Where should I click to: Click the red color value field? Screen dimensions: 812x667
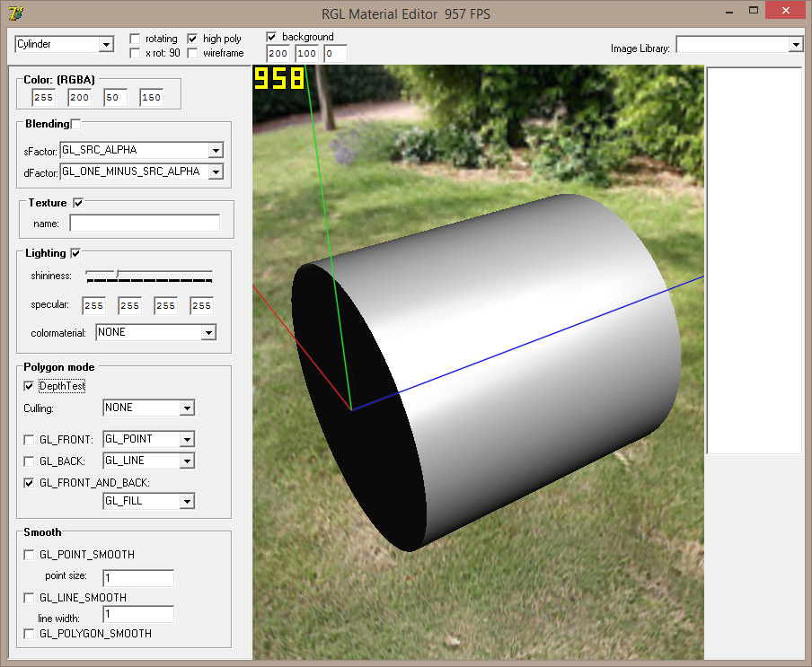(x=43, y=97)
